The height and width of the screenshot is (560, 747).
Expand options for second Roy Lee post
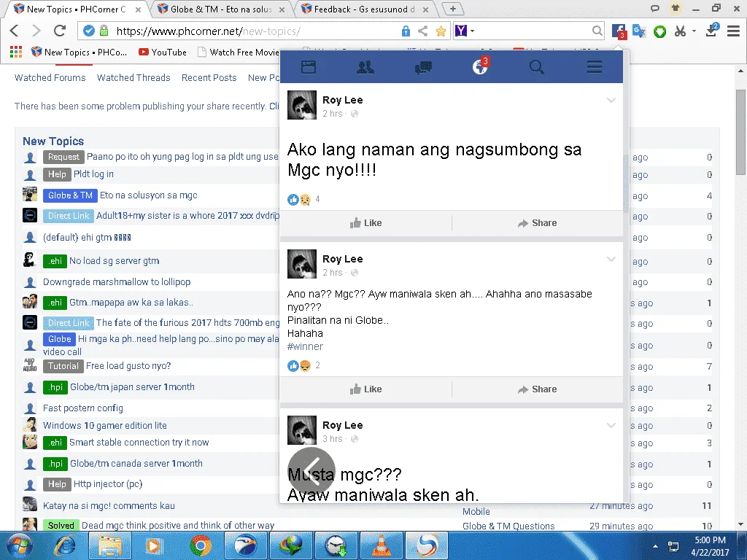611,259
